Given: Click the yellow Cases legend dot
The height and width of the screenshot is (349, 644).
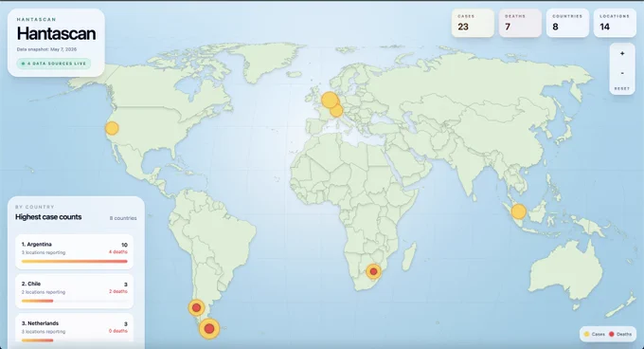Looking at the screenshot, I should [x=587, y=334].
